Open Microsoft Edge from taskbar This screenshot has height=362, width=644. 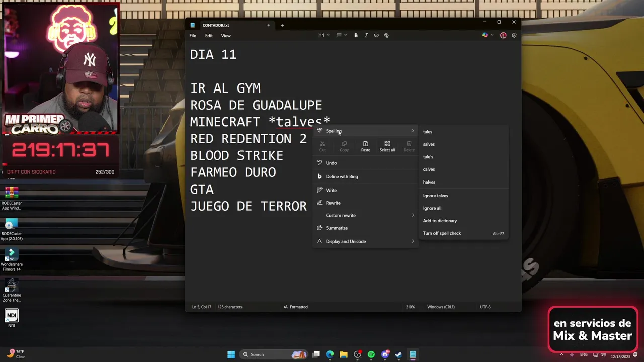click(330, 354)
